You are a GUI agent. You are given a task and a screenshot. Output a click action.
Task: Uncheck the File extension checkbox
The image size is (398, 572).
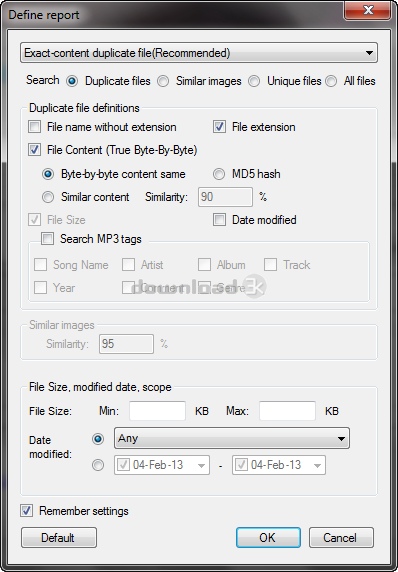[219, 127]
